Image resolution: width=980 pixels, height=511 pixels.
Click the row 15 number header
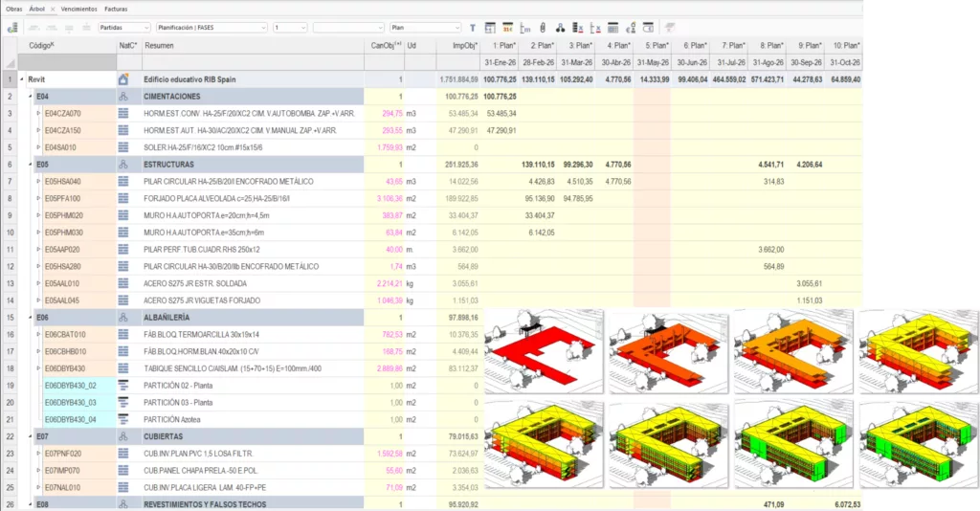pyautogui.click(x=10, y=318)
